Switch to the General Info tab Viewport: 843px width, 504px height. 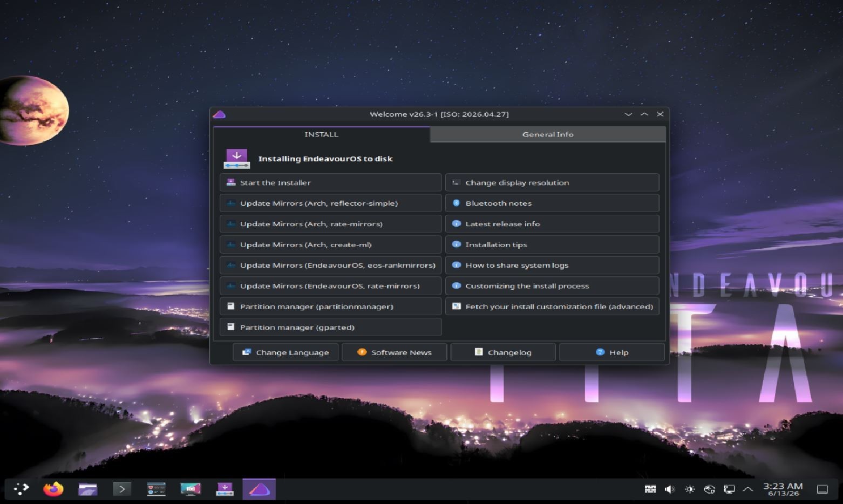pyautogui.click(x=548, y=134)
